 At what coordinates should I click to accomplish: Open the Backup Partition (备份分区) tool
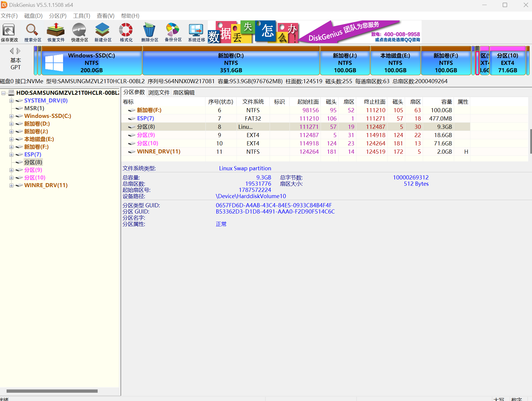(x=173, y=32)
